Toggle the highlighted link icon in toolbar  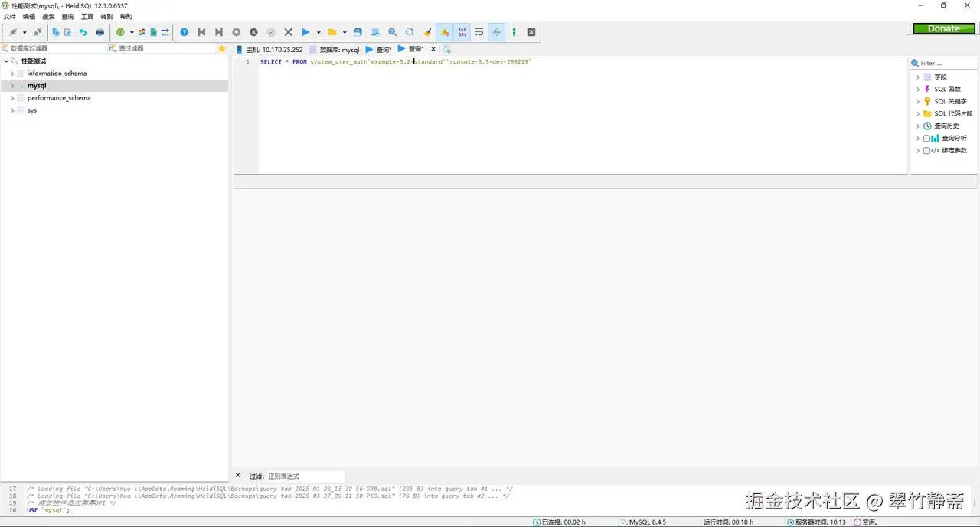497,32
